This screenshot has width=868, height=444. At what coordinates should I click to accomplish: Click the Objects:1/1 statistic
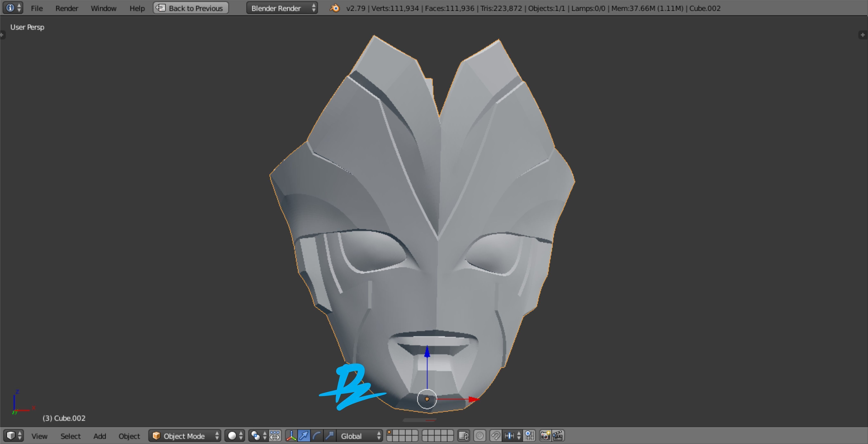547,8
